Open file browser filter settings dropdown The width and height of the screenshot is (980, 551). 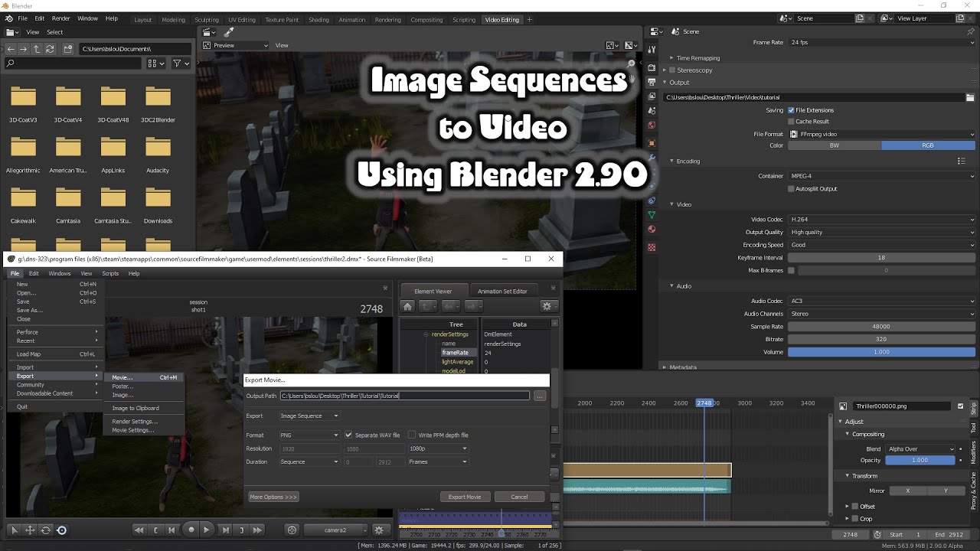pyautogui.click(x=181, y=64)
